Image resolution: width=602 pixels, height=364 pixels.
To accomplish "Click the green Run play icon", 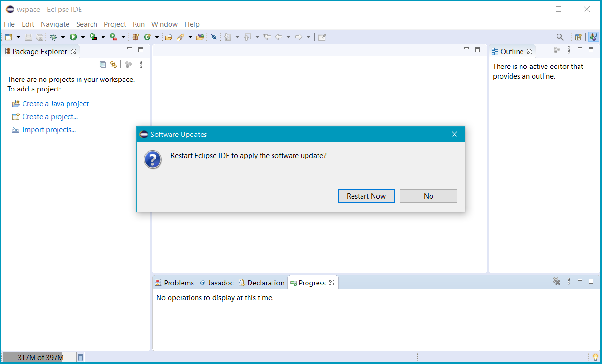I will click(73, 37).
